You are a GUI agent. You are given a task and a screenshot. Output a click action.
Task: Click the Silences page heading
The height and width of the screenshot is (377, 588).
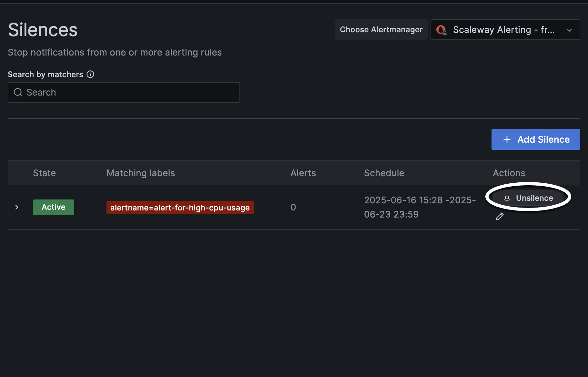point(42,29)
